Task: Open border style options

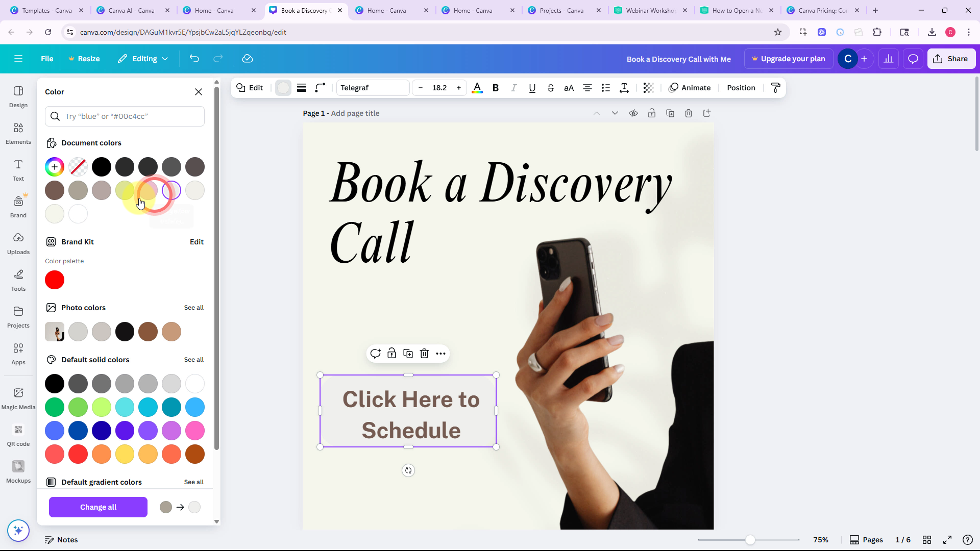Action: pos(302,88)
